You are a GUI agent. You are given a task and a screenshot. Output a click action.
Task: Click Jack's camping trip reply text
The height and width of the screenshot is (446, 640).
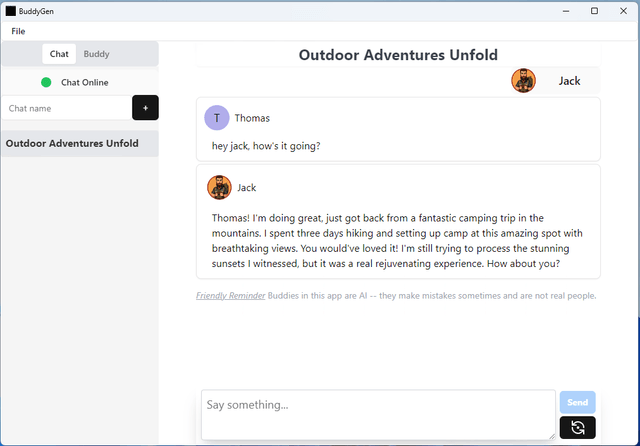[x=397, y=241]
